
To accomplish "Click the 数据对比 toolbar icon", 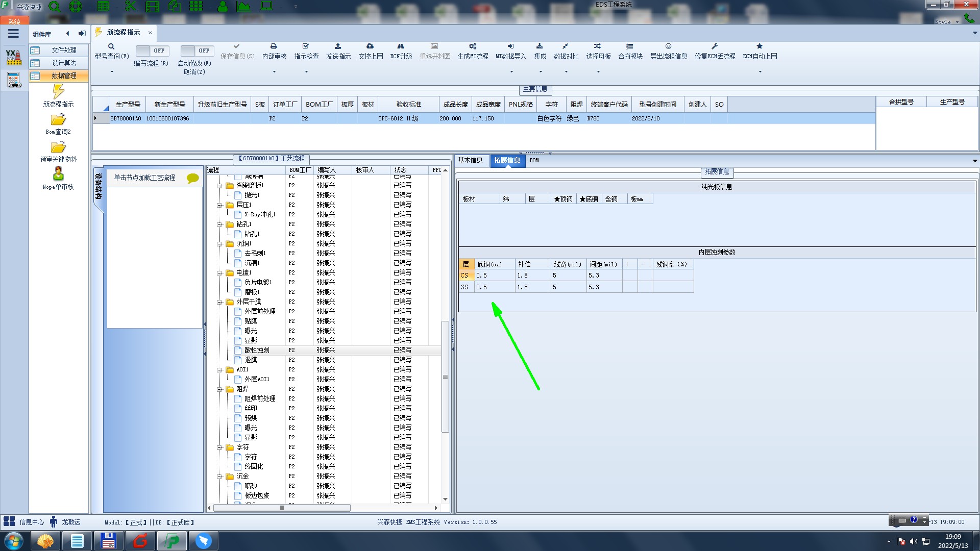I will coord(566,46).
